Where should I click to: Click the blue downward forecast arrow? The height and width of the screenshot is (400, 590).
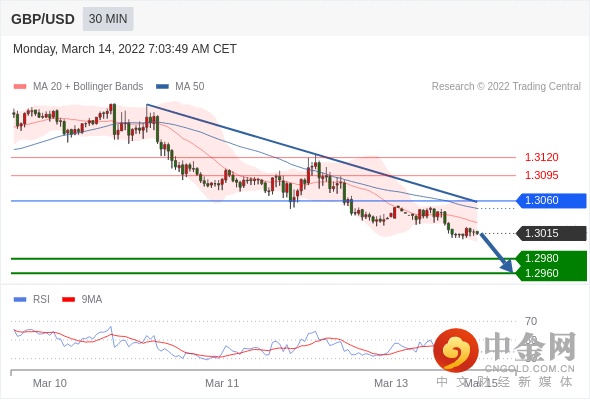point(497,252)
